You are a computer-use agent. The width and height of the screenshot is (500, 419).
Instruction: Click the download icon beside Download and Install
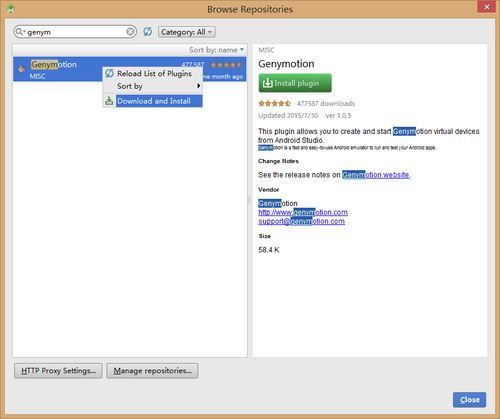pos(109,101)
